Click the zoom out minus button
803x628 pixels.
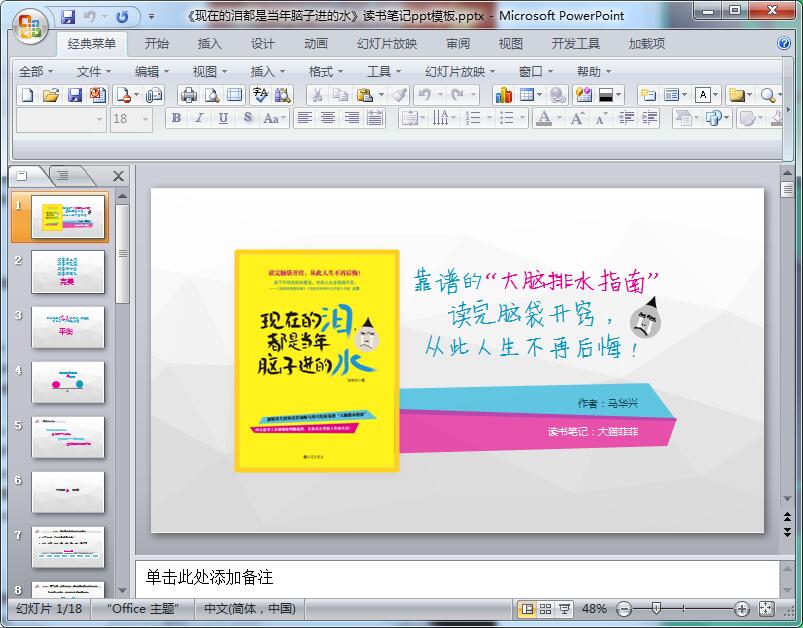tap(624, 609)
